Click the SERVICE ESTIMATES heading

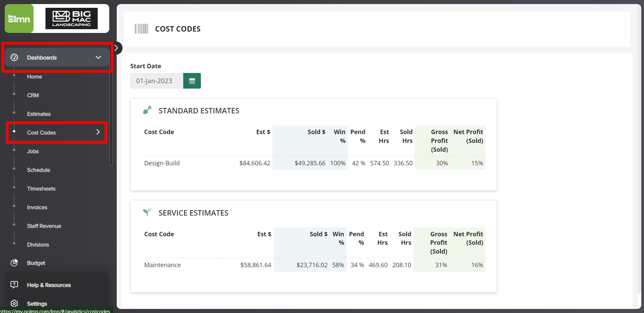click(x=193, y=213)
